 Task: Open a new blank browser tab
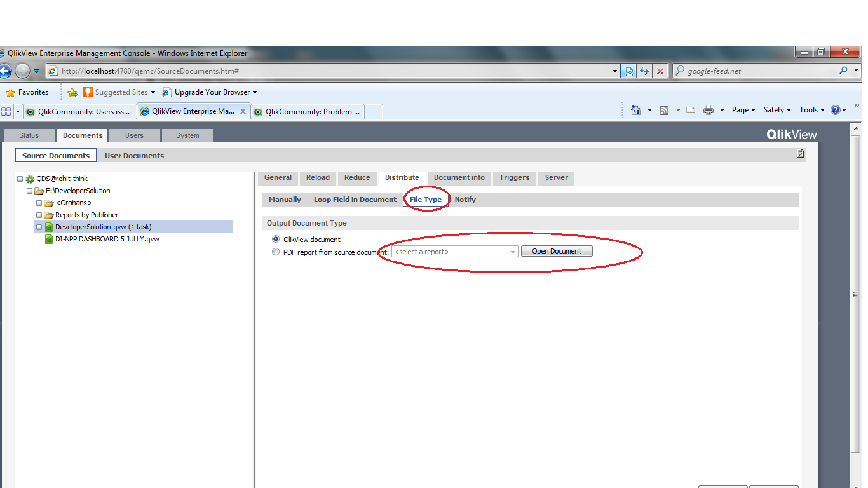(374, 111)
